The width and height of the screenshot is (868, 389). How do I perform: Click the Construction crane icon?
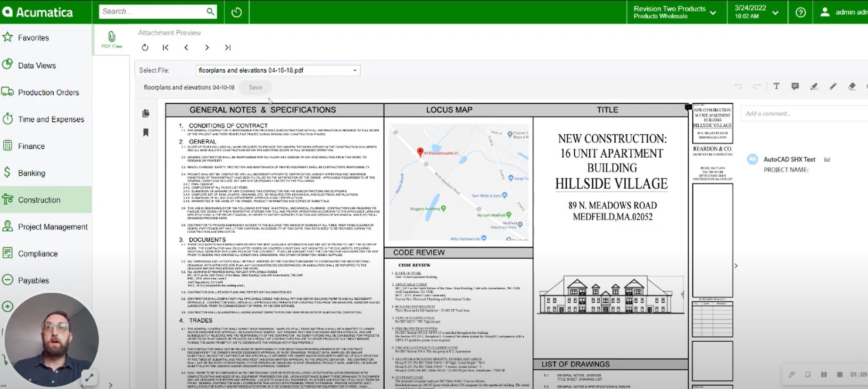[8, 199]
